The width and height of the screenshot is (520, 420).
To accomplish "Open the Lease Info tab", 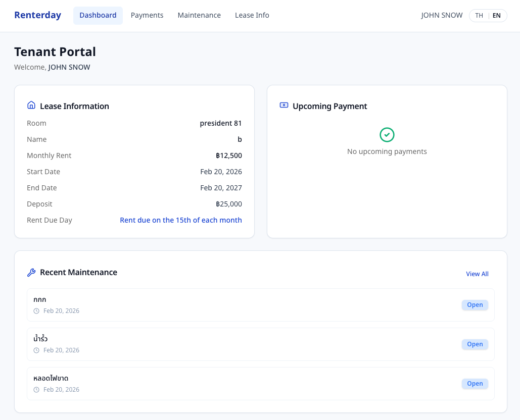I will (252, 16).
